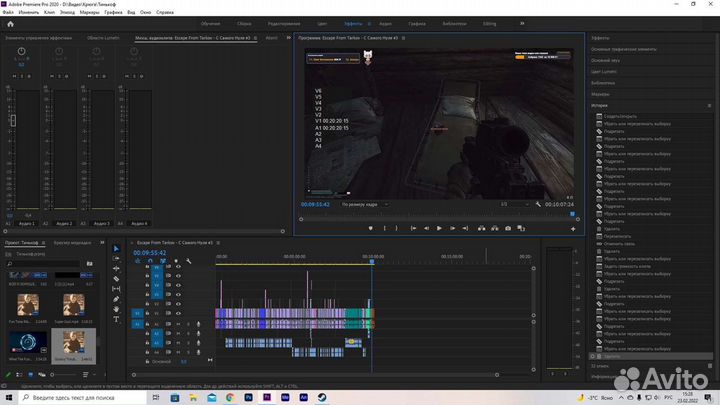The image size is (720, 405).
Task: Select the Slip tool
Action: tap(116, 289)
